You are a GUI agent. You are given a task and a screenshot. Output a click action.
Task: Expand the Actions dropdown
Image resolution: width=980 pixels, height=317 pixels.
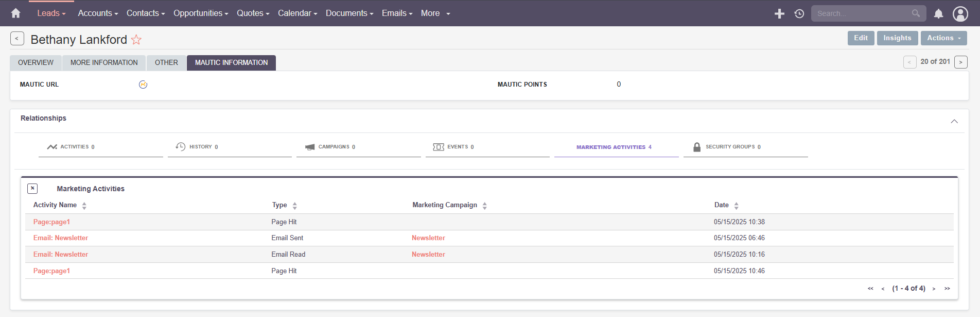coord(943,38)
